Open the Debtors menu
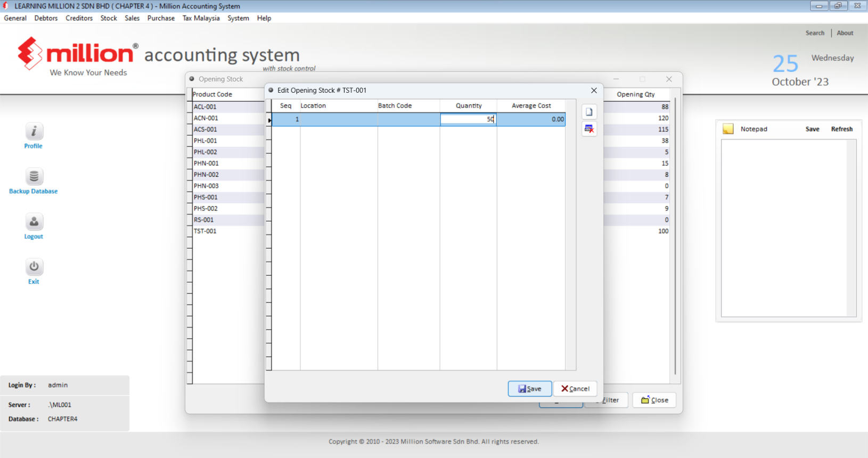This screenshot has width=868, height=458. click(46, 18)
